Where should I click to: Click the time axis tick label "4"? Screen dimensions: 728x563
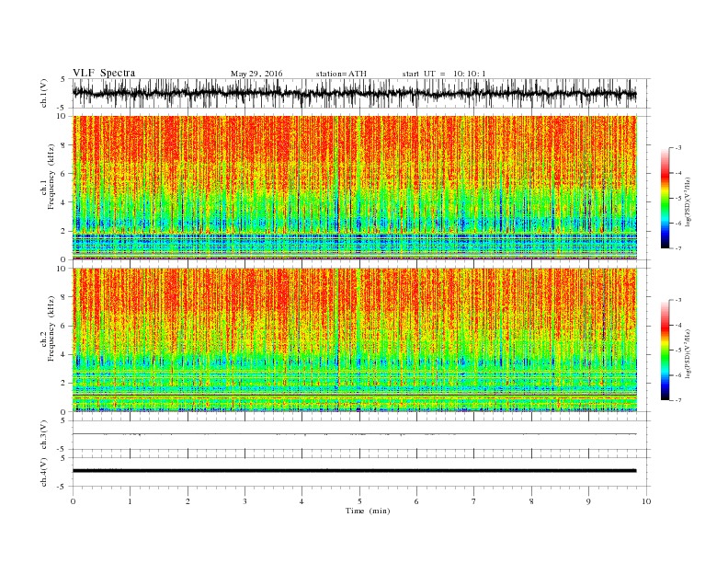click(x=301, y=501)
